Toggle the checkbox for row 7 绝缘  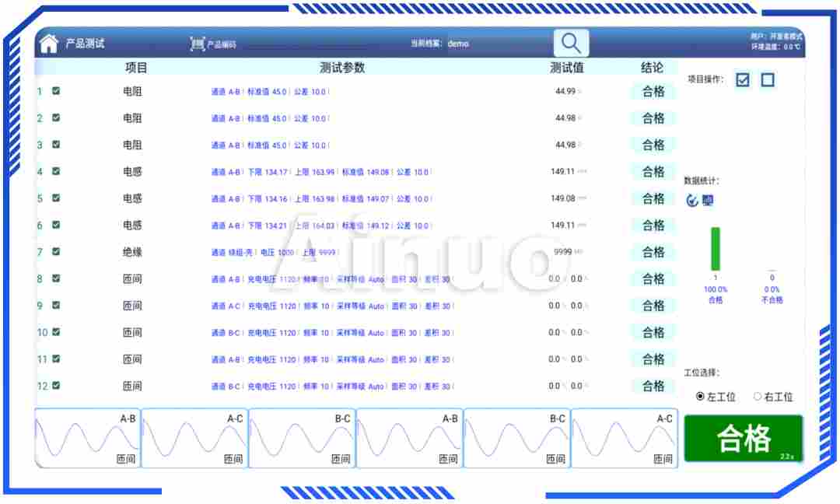56,252
